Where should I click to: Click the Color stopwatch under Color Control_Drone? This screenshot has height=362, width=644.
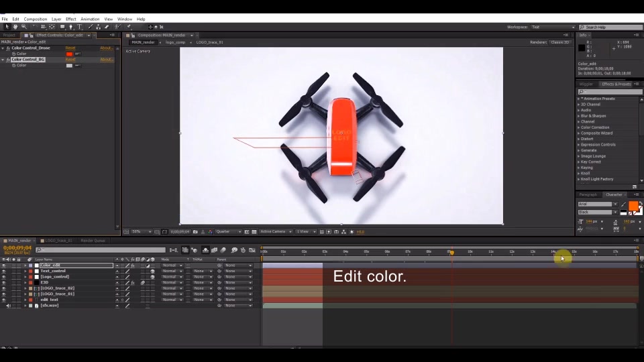coord(13,54)
